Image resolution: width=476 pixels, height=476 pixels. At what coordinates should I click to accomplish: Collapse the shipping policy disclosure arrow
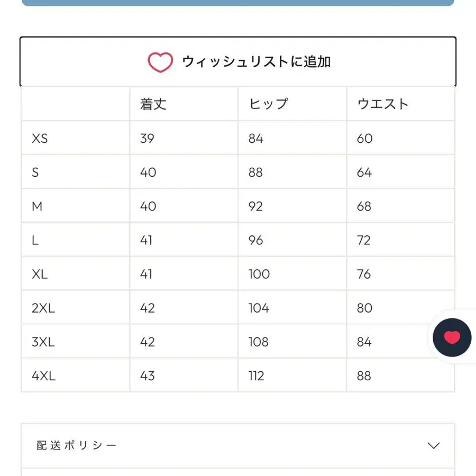tap(433, 445)
